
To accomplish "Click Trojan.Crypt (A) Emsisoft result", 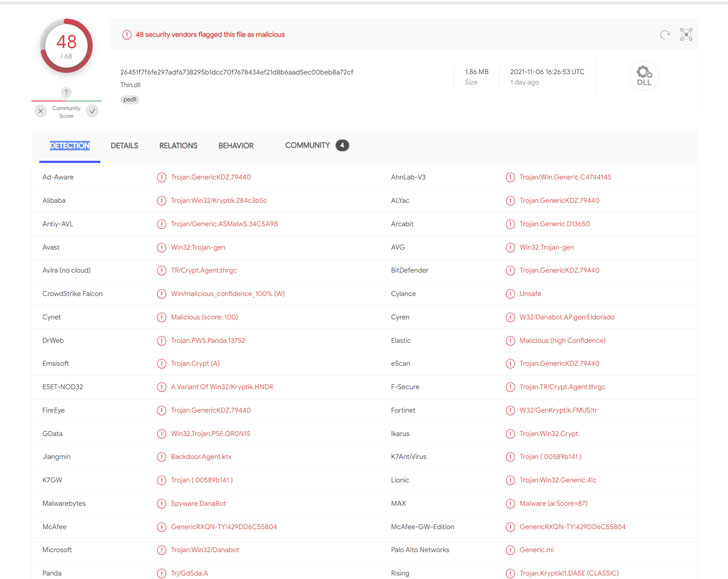I will pyautogui.click(x=195, y=364).
